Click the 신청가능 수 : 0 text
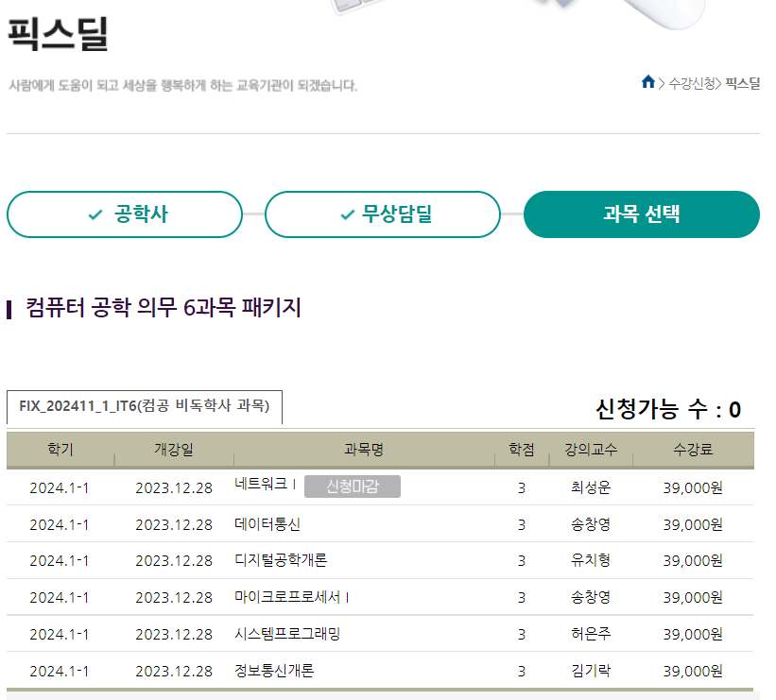776x700 pixels. tap(668, 410)
